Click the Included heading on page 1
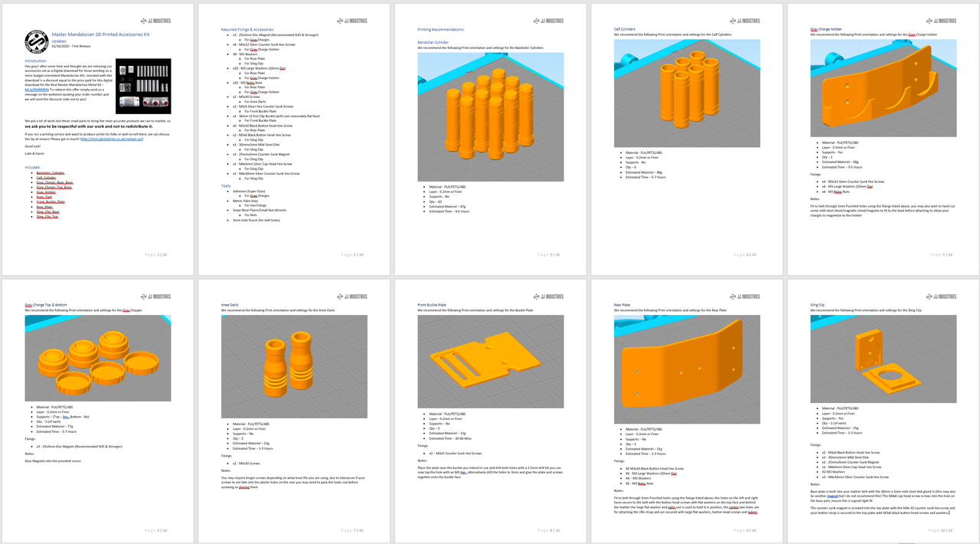Screen dimensions: 980x544 tap(33, 167)
